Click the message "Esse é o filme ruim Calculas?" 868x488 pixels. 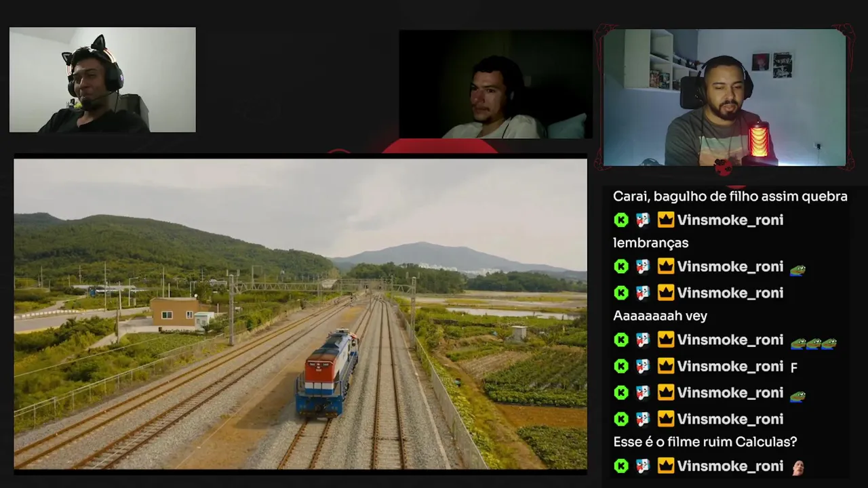(705, 442)
